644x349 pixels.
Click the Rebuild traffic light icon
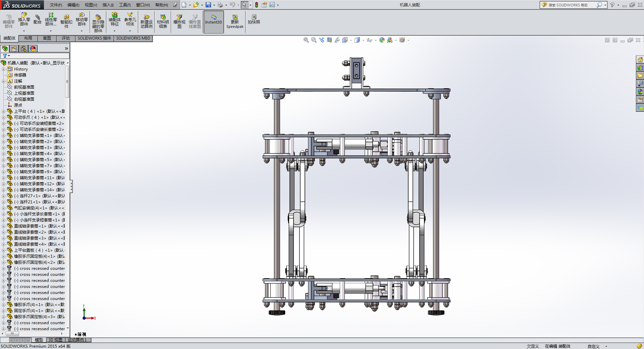(257, 5)
